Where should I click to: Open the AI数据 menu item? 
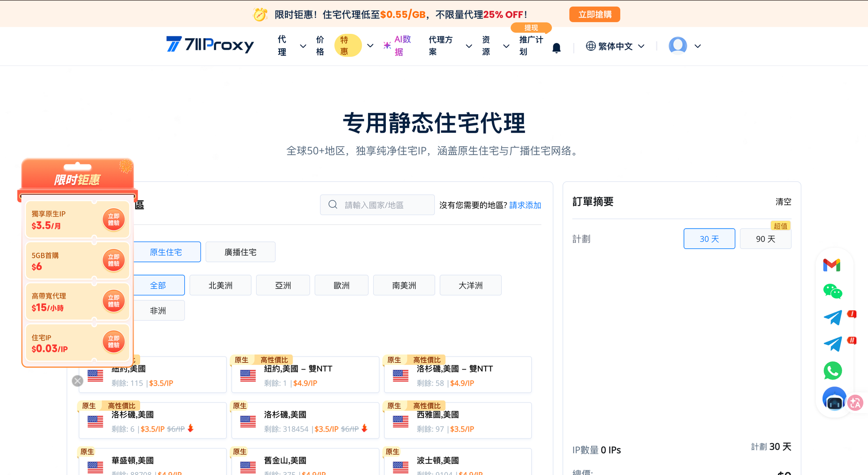(x=402, y=46)
